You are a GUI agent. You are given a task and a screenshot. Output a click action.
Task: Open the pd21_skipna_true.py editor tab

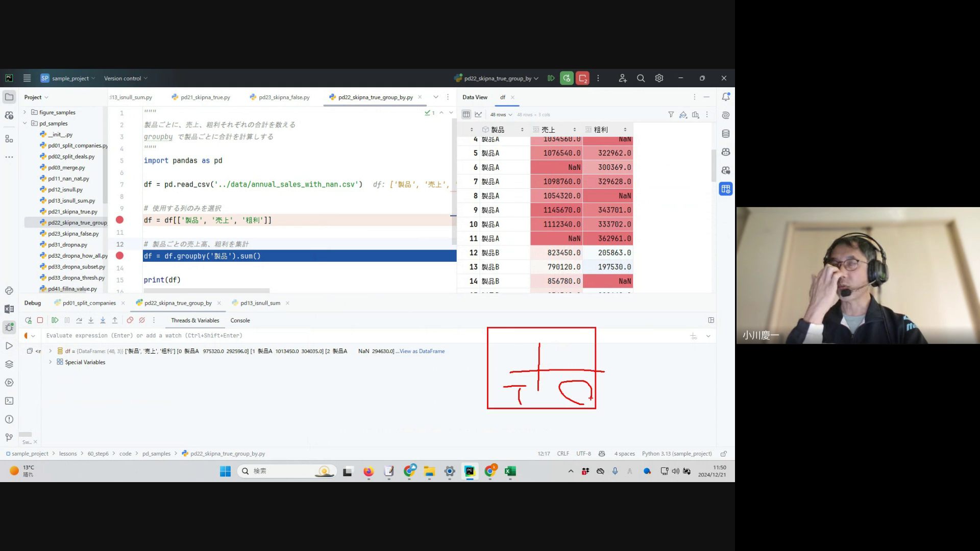click(x=205, y=97)
